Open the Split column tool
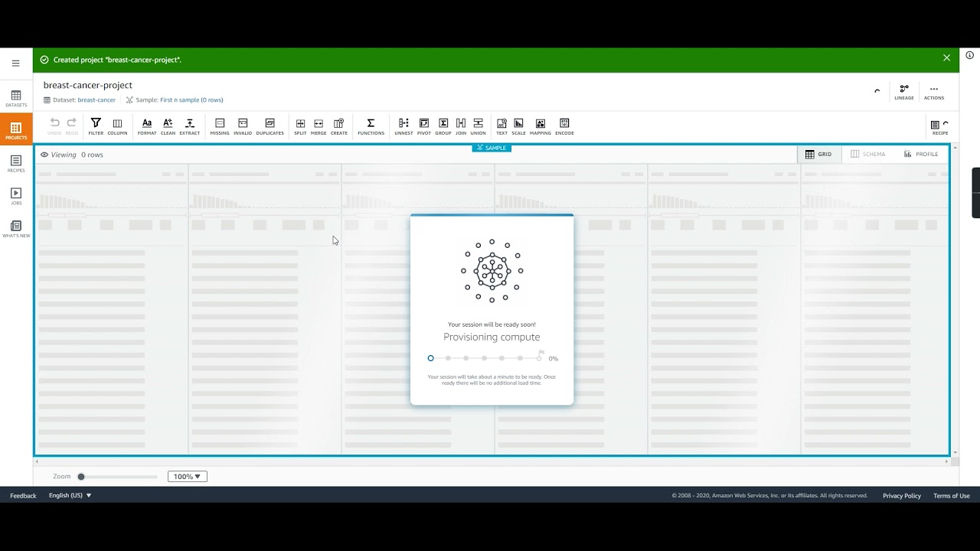 pos(300,126)
